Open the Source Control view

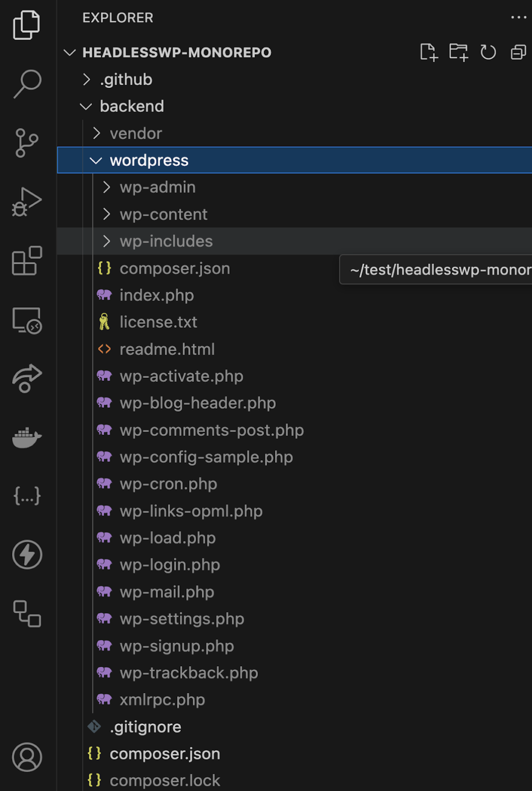tap(27, 142)
